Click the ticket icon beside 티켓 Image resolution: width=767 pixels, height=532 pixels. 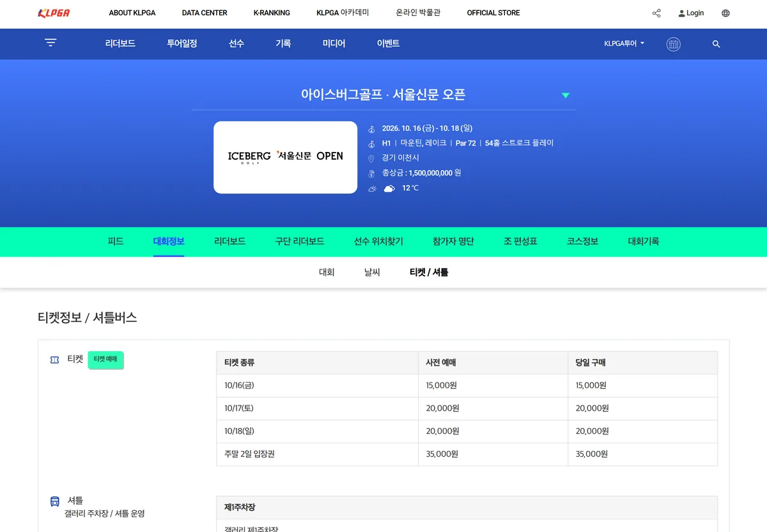point(54,360)
